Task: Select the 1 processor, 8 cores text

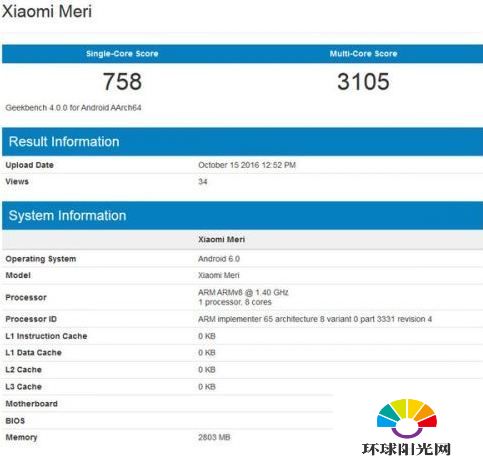Action: click(235, 302)
